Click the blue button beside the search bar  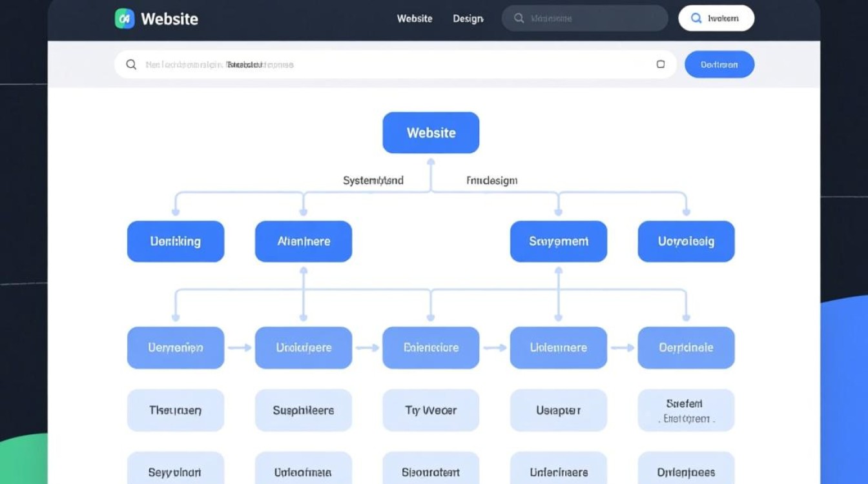coord(719,65)
